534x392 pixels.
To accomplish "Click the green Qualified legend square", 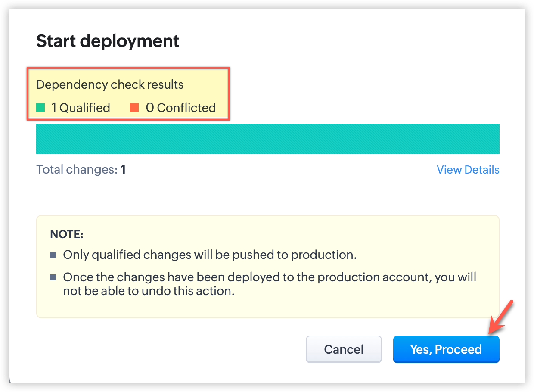I will click(x=40, y=108).
